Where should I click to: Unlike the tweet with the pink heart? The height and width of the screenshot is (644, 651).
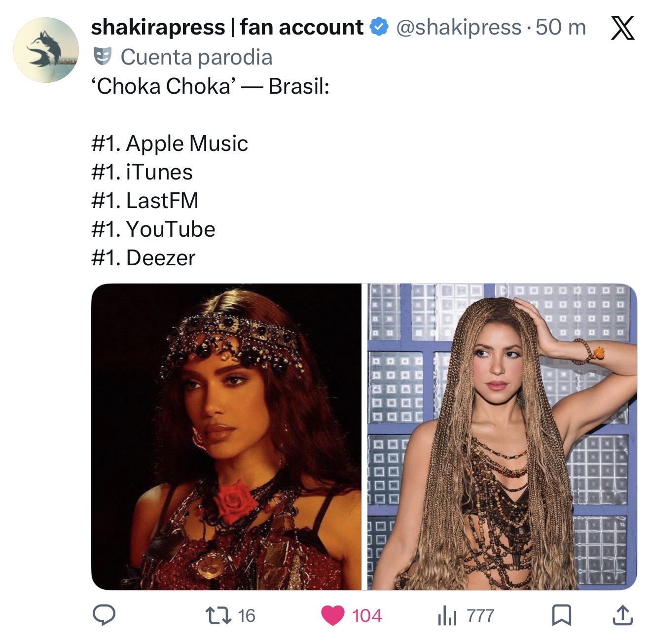coord(333,615)
